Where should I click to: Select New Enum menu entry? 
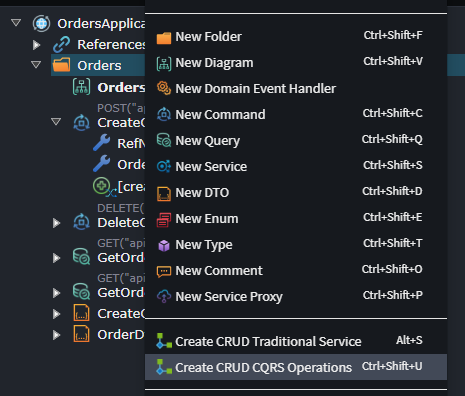pos(296,219)
